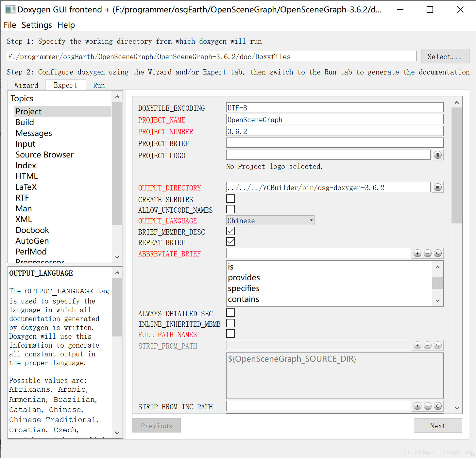476x458 pixels.
Task: Select the Source Browser topic
Action: (x=44, y=154)
